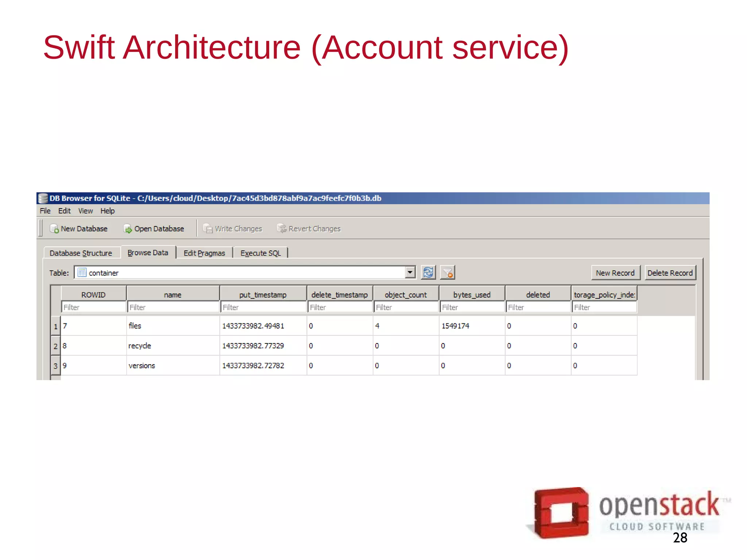Open the Table dropdown showing container
Viewport: 747px width, 560px height.
pos(245,272)
